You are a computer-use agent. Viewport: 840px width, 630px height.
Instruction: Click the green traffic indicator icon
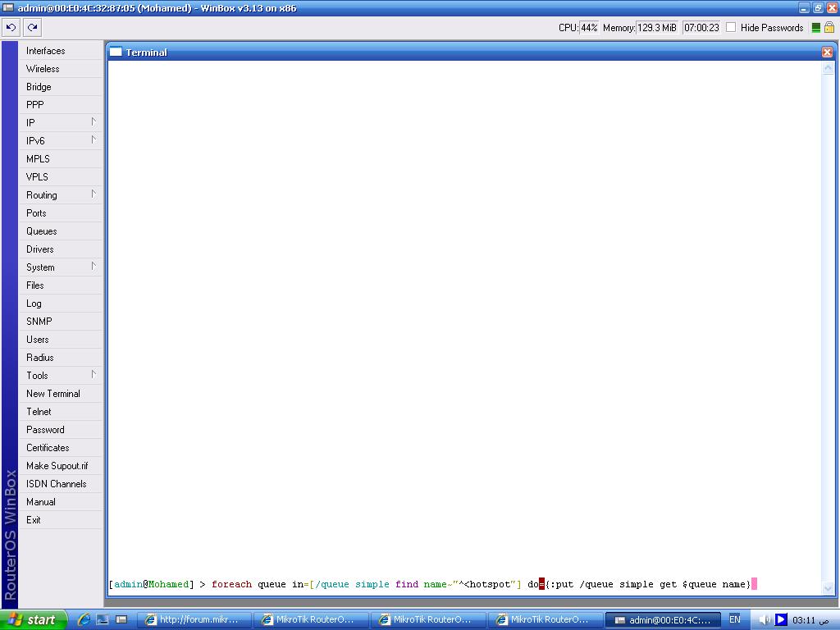tap(816, 28)
